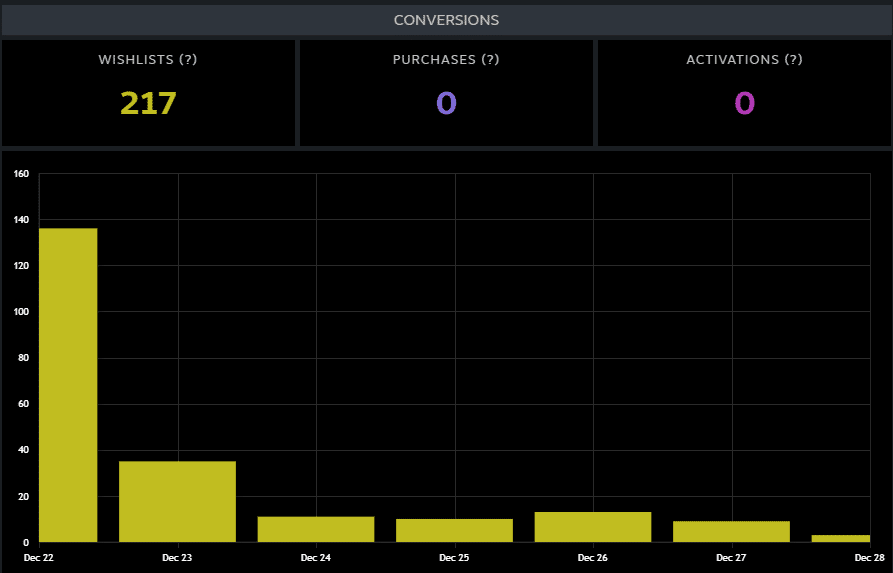Click the Dec 22 axis label
Image resolution: width=893 pixels, height=573 pixels.
(39, 558)
